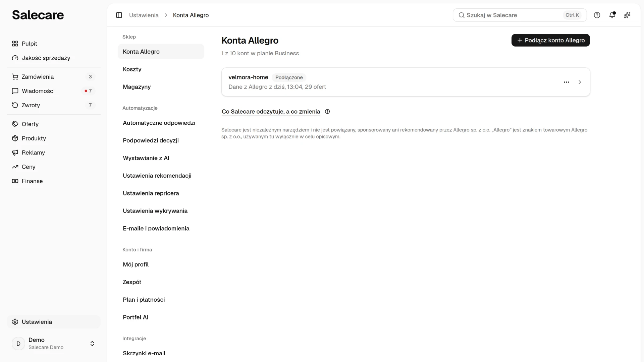Open Mój profil settings
This screenshot has width=644, height=362.
point(161,264)
